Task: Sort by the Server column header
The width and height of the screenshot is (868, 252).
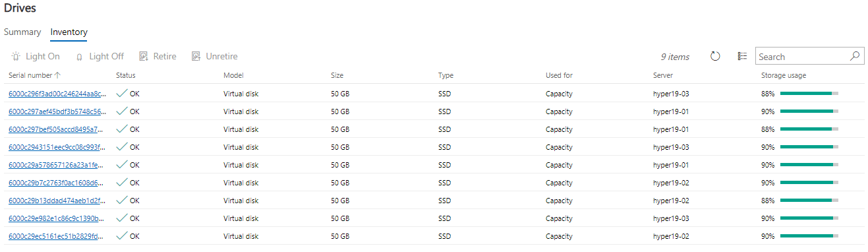Action: click(663, 75)
